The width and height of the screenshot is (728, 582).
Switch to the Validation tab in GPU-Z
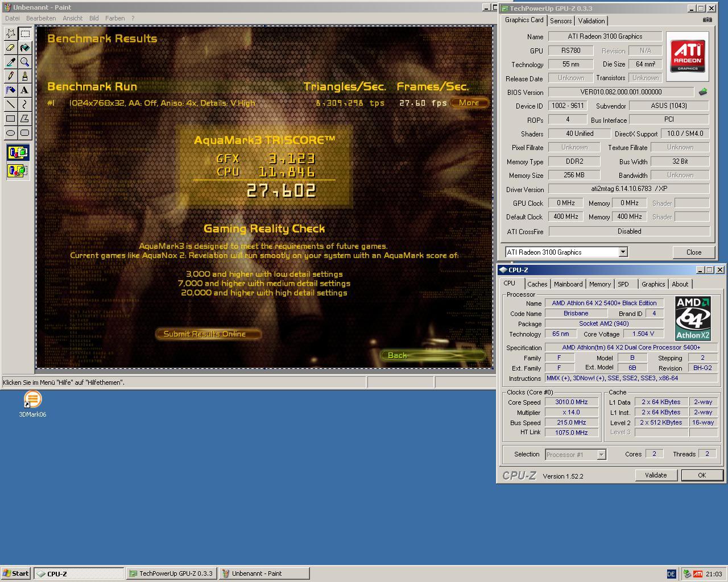coord(591,21)
